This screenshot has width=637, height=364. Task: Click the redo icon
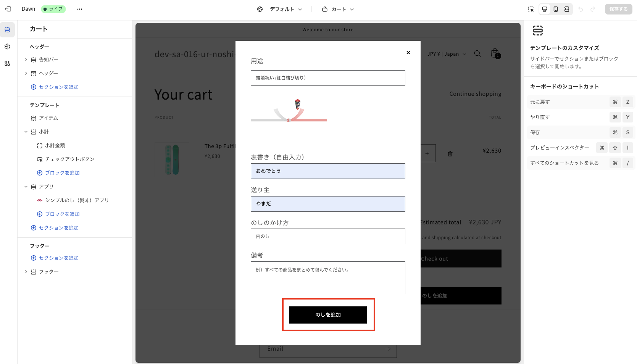coord(593,9)
